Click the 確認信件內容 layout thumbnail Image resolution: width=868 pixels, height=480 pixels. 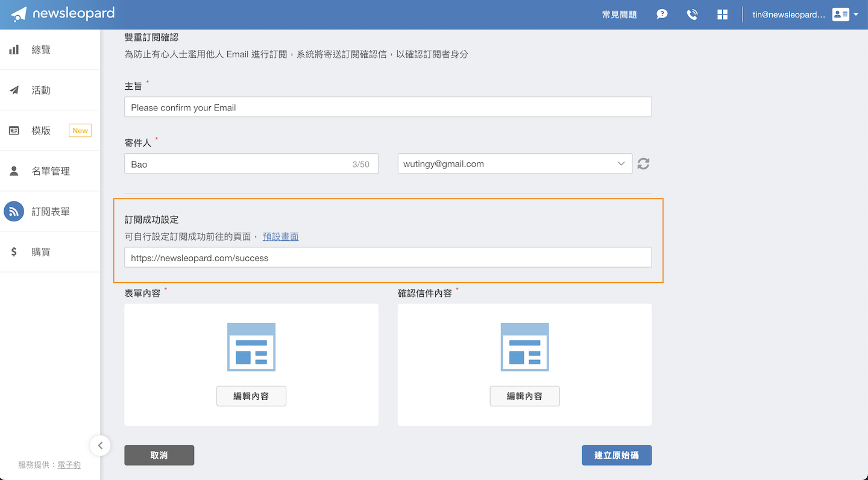(x=525, y=347)
